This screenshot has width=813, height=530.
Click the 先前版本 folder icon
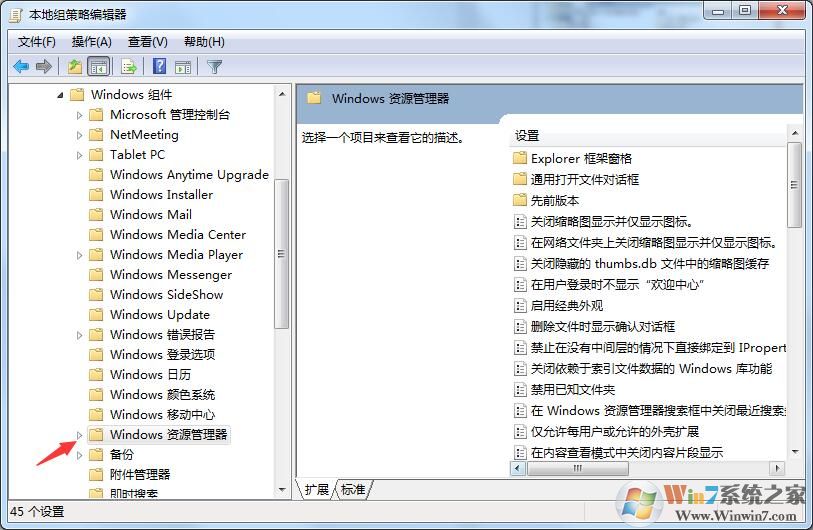coord(520,200)
